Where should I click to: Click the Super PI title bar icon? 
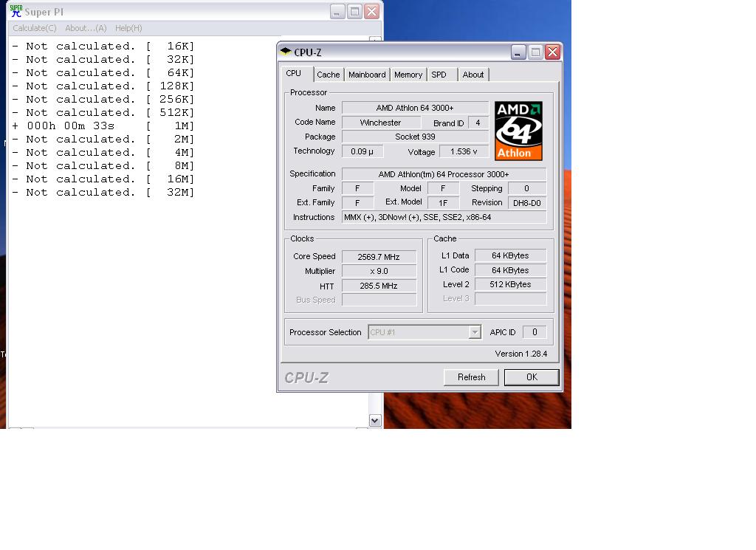coord(16,11)
